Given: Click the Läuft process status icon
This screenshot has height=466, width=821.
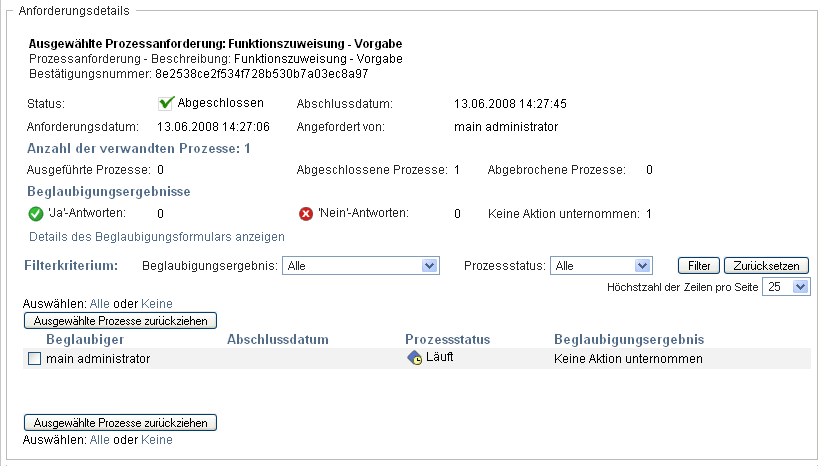Looking at the screenshot, I should pos(414,358).
